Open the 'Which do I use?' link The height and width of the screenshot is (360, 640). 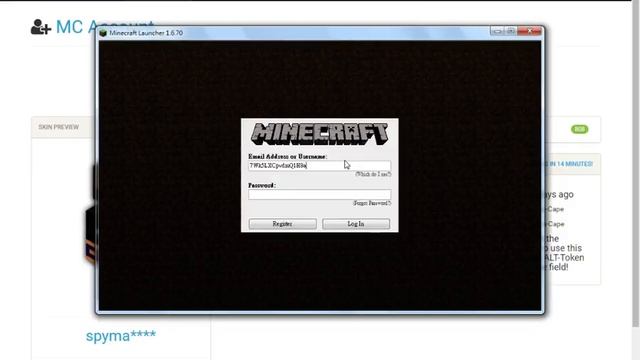(x=373, y=174)
